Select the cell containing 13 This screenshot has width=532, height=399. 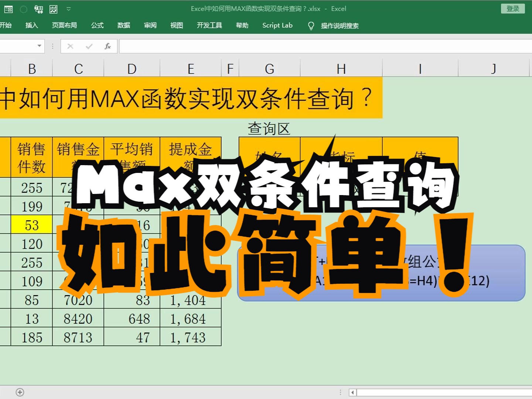click(32, 318)
